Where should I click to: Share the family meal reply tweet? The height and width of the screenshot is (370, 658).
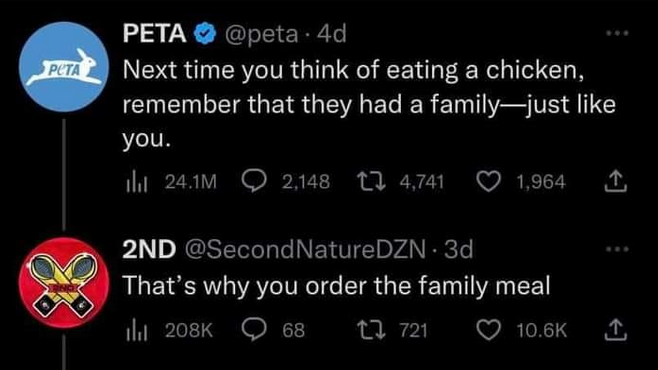pyautogui.click(x=615, y=329)
